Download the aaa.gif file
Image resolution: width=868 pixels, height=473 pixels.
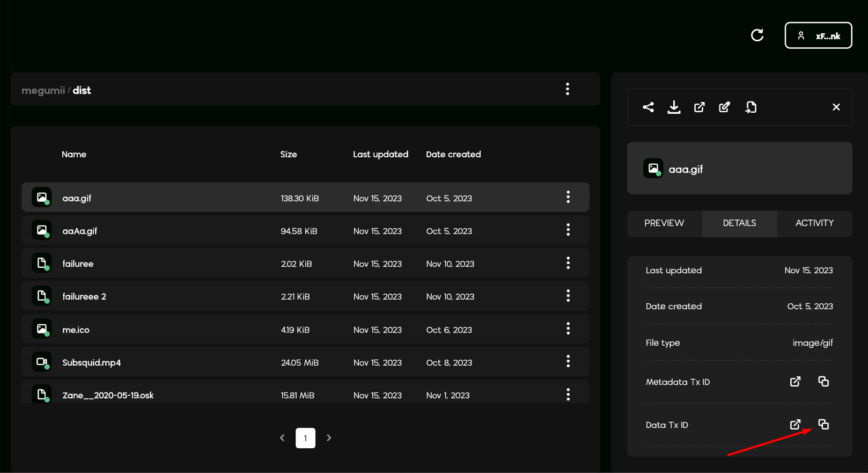point(674,107)
